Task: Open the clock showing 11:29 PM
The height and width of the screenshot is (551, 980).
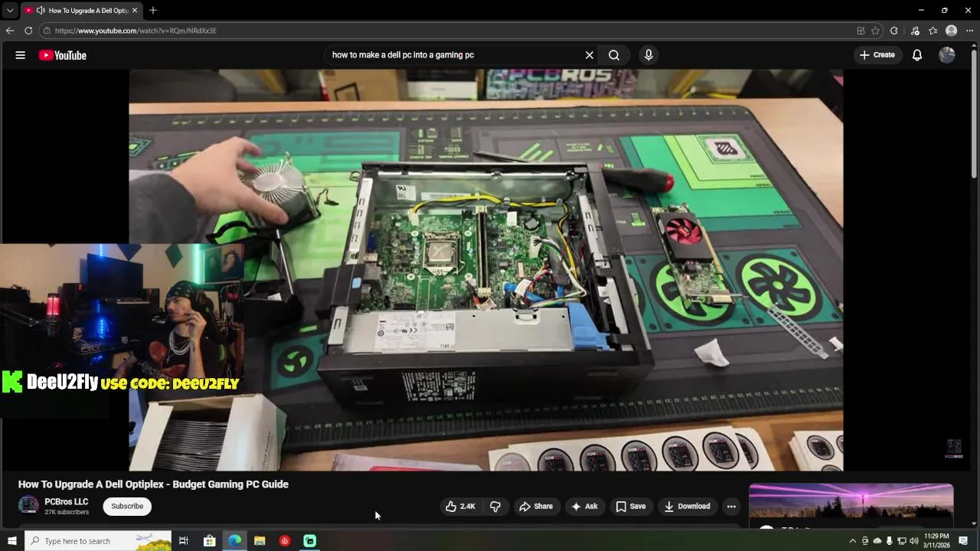Action: tap(937, 541)
